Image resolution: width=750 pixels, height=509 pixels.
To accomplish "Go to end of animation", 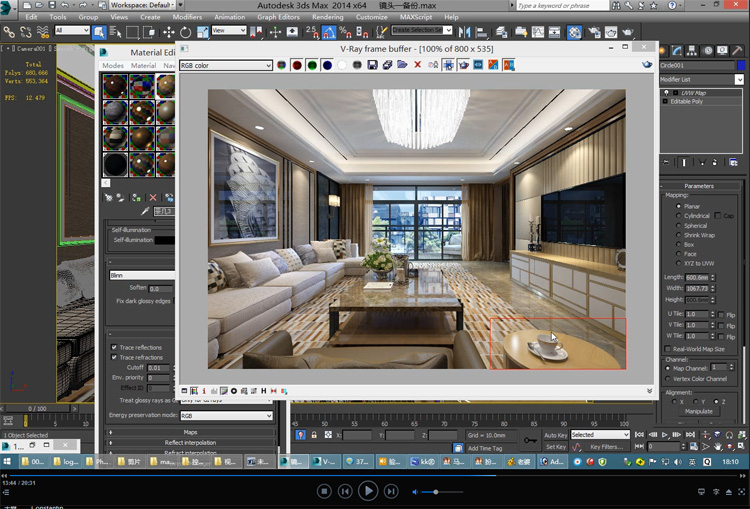I will coord(690,435).
